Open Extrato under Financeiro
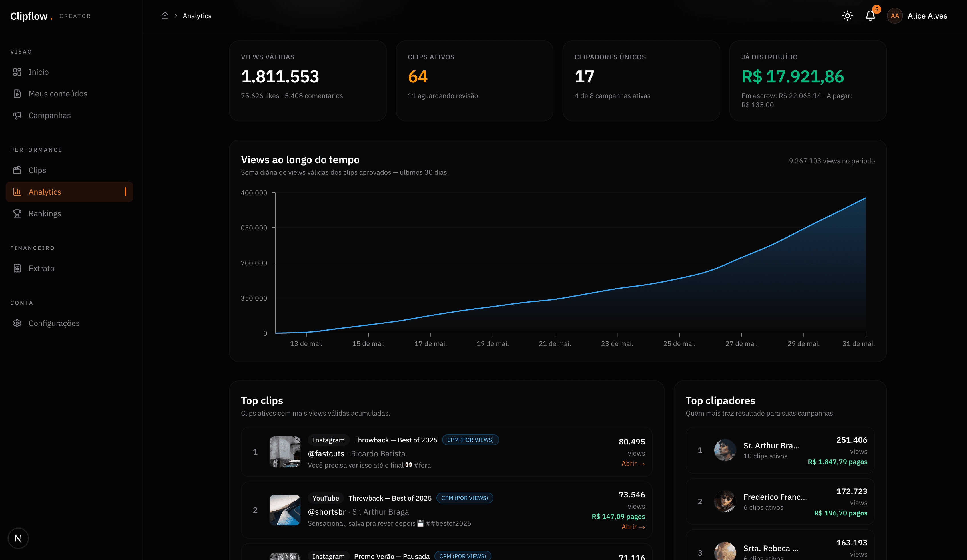This screenshot has height=560, width=967. tap(69, 269)
